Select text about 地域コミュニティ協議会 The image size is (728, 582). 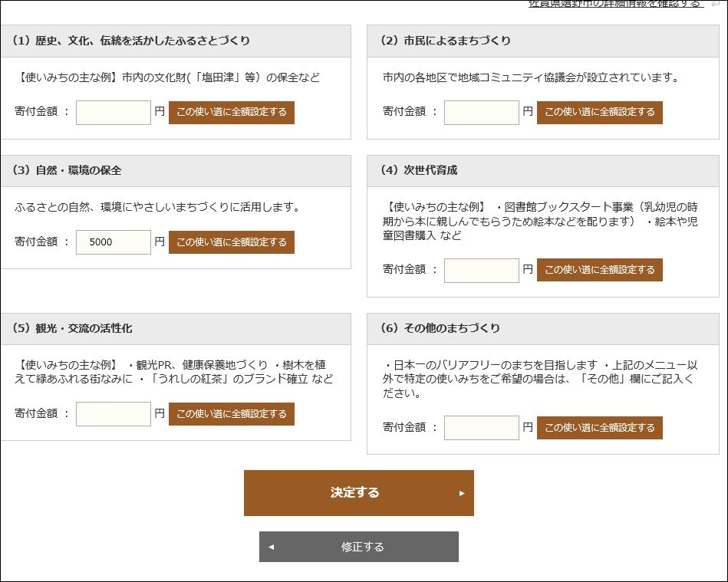point(531,77)
